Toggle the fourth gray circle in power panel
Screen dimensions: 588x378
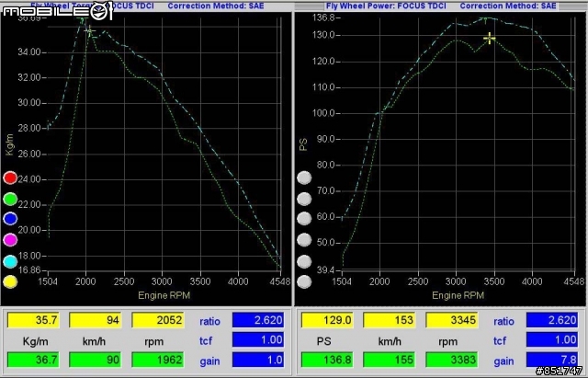[304, 239]
